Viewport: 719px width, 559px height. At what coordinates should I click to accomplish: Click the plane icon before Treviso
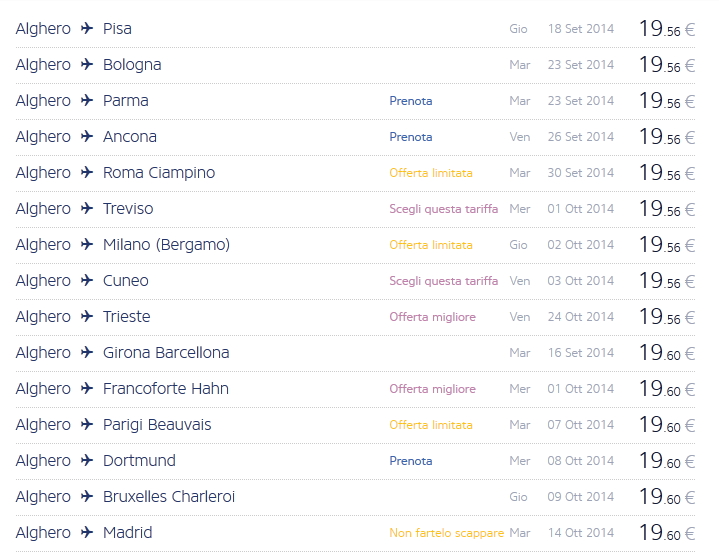click(x=87, y=209)
